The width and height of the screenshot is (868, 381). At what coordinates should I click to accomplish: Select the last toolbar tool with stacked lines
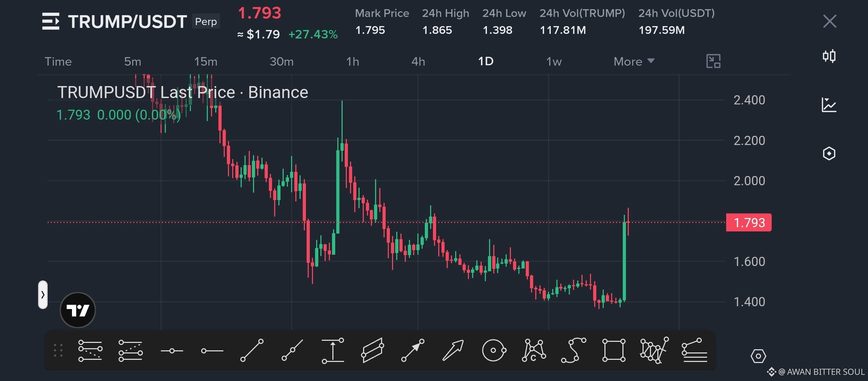click(694, 350)
